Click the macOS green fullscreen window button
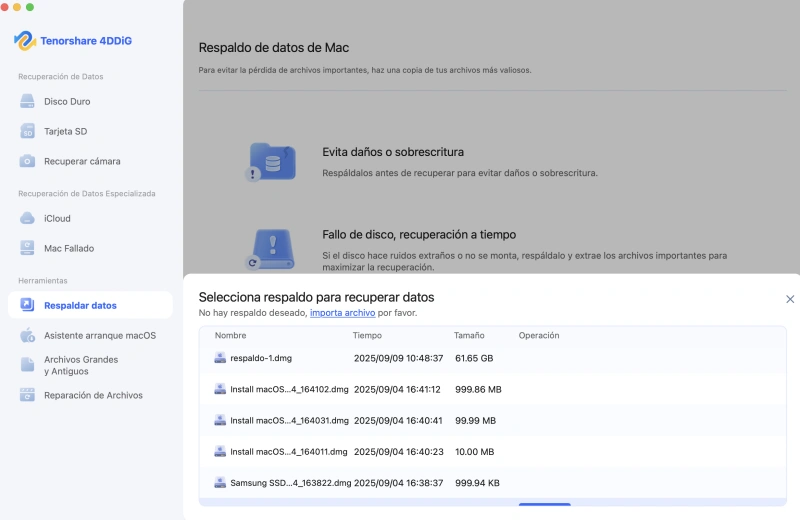This screenshot has width=800, height=520. tap(30, 7)
